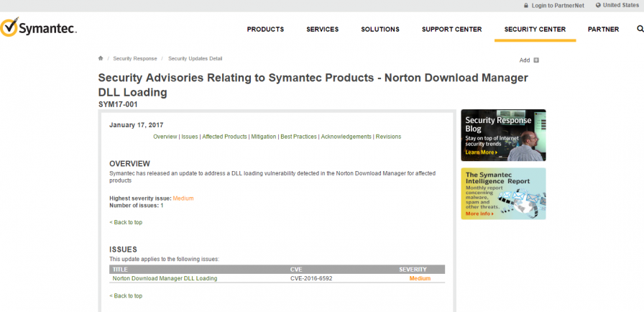Open the PRODUCTS menu

[x=265, y=29]
